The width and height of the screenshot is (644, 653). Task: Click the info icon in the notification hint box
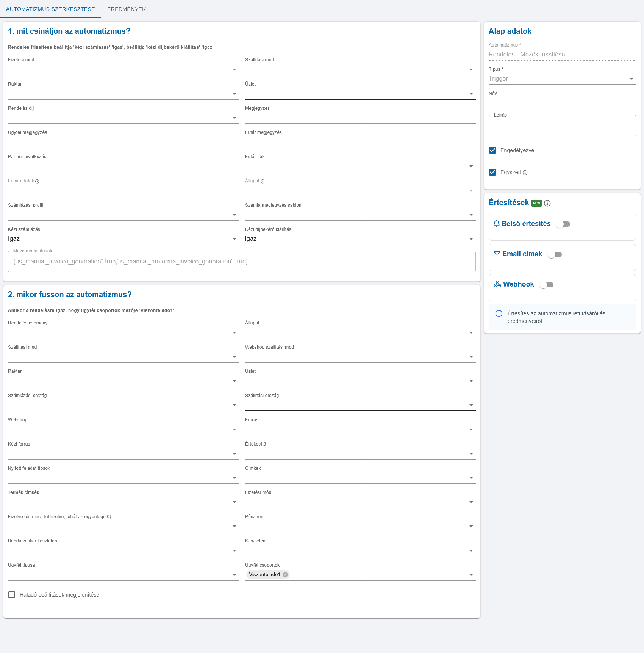[499, 313]
